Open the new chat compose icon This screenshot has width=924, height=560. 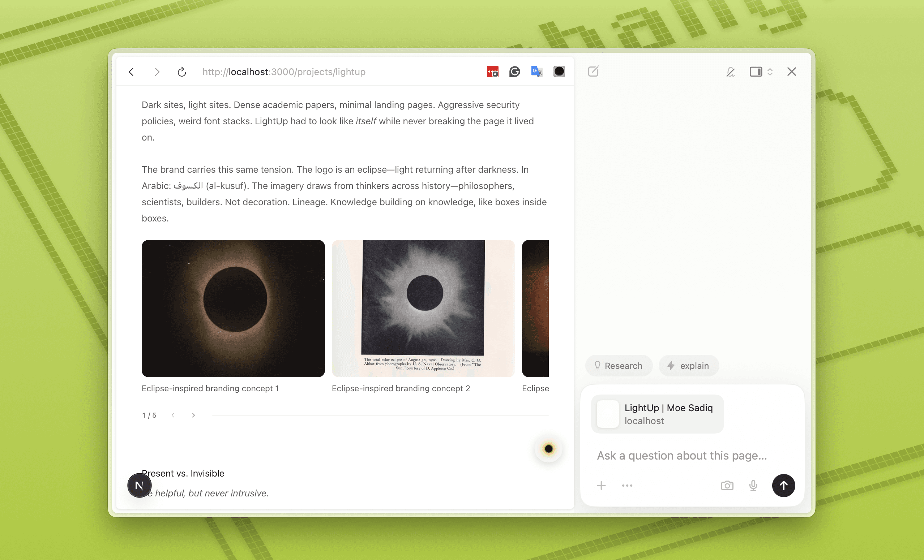(593, 71)
